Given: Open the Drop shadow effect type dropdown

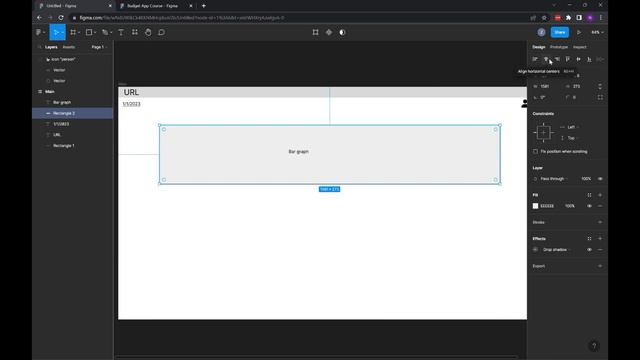Looking at the screenshot, I should click(557, 250).
